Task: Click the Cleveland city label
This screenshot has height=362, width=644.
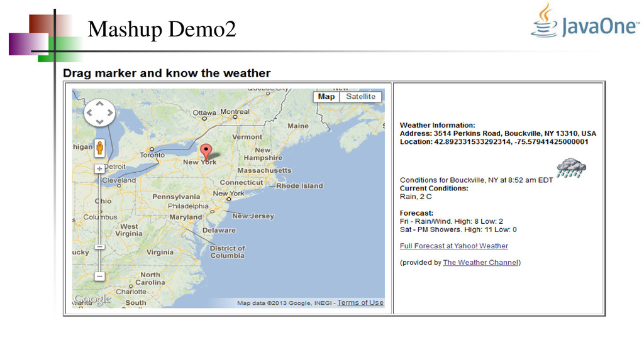Action: 119,180
